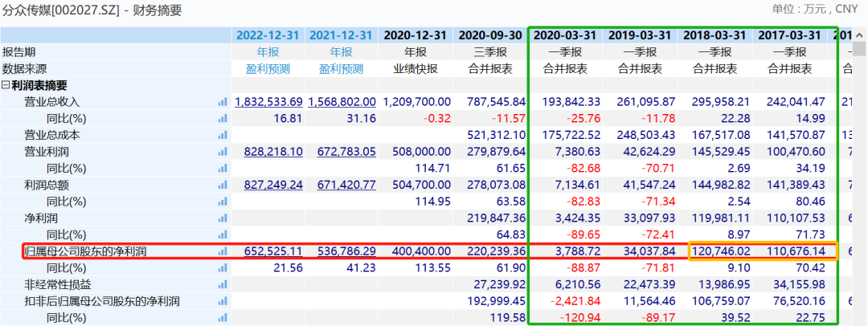
Task: Show the chart icon for 利润总额 row
Action: pos(223,185)
